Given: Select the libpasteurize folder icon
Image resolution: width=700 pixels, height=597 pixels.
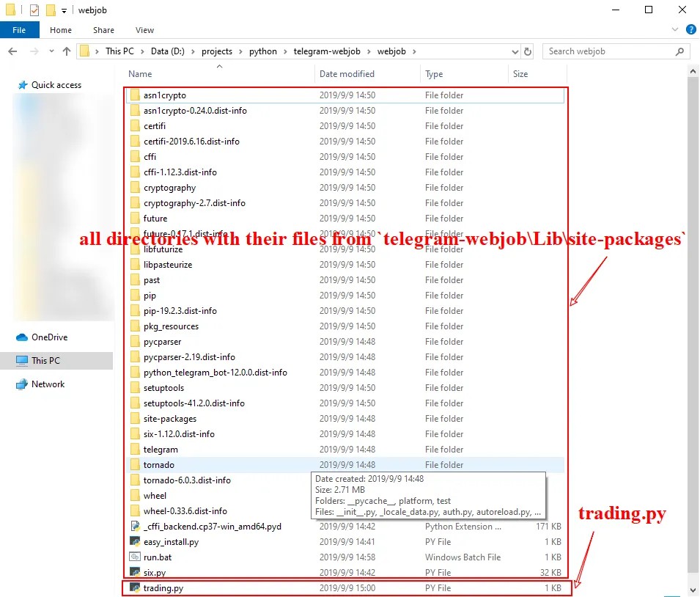Looking at the screenshot, I should tap(135, 265).
